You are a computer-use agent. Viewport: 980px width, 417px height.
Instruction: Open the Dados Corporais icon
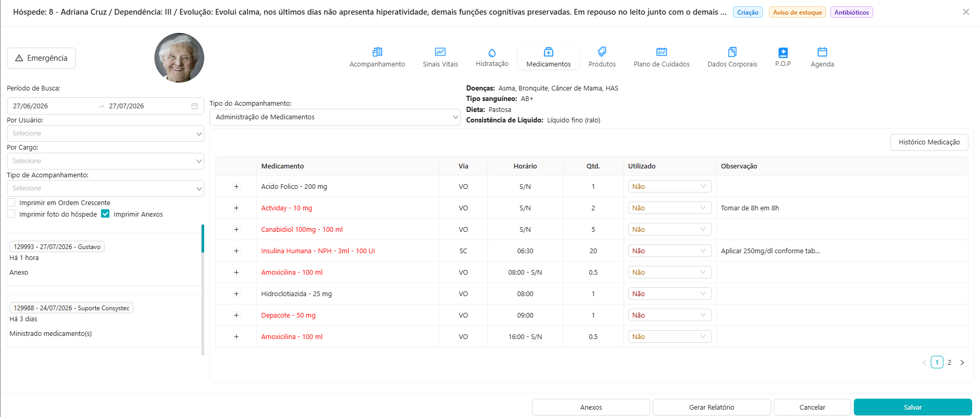click(732, 52)
